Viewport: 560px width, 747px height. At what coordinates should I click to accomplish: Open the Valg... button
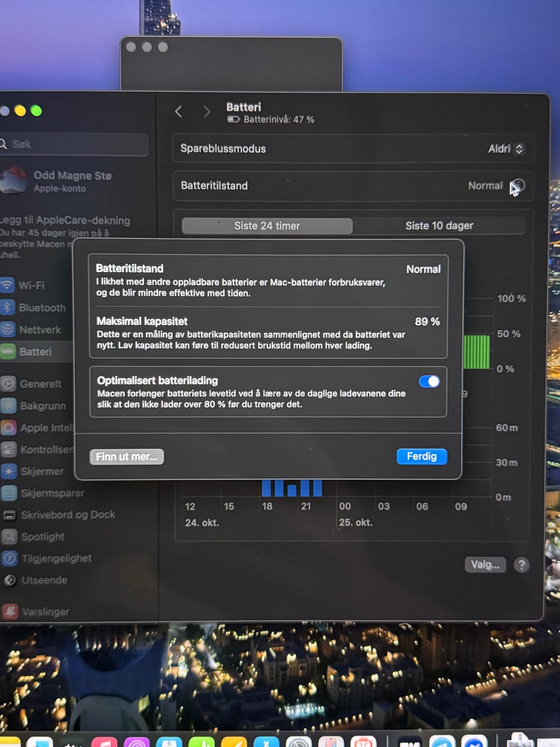485,564
